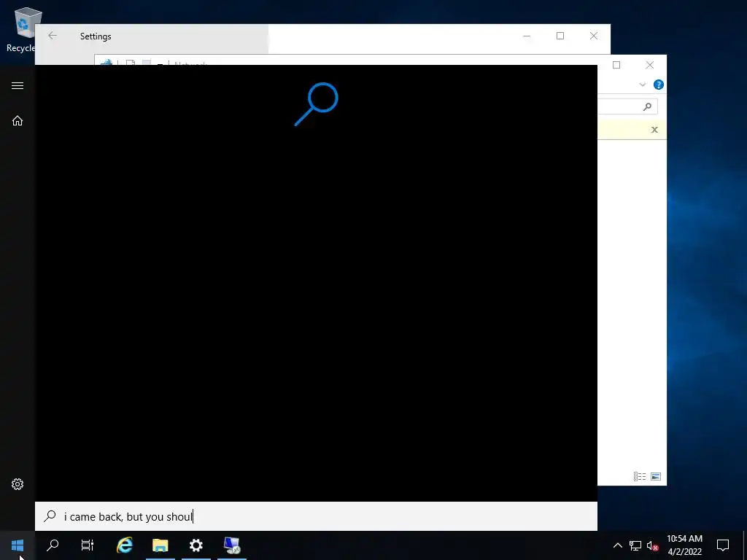Image resolution: width=747 pixels, height=560 pixels.
Task: Open the clock showing 10:54 AM
Action: (684, 545)
